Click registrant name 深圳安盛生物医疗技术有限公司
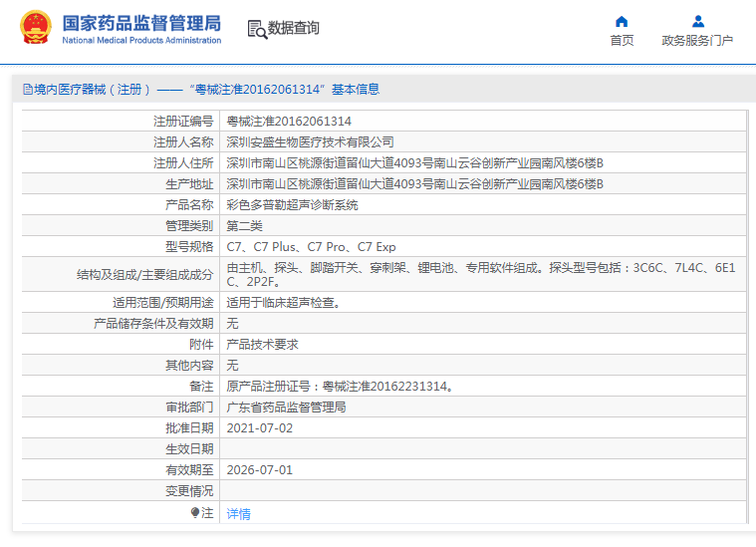 coord(310,142)
